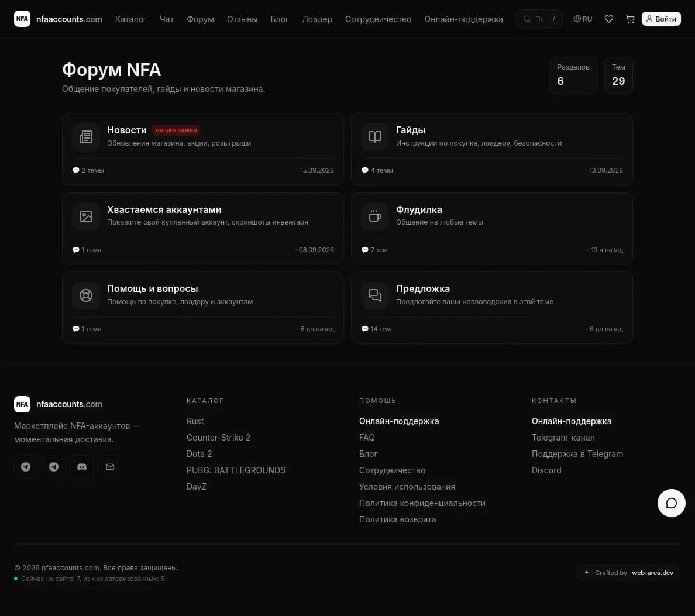Screen dimensions: 695x616
Task: Open Онлайн-поддержка under Помощь
Action: point(399,421)
